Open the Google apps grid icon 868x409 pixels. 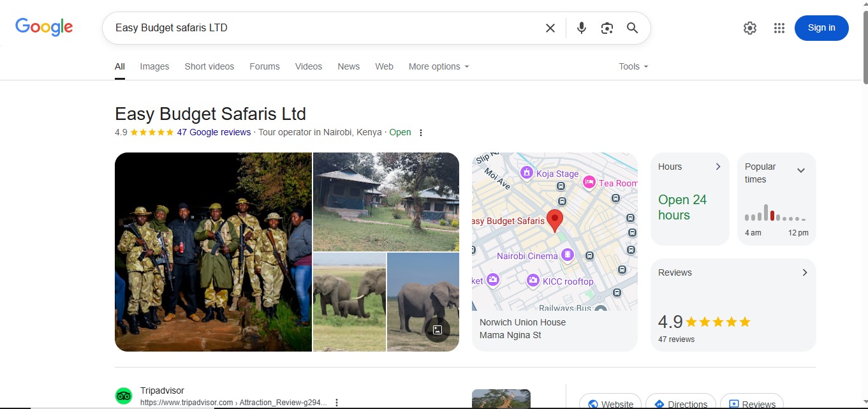[x=779, y=28]
